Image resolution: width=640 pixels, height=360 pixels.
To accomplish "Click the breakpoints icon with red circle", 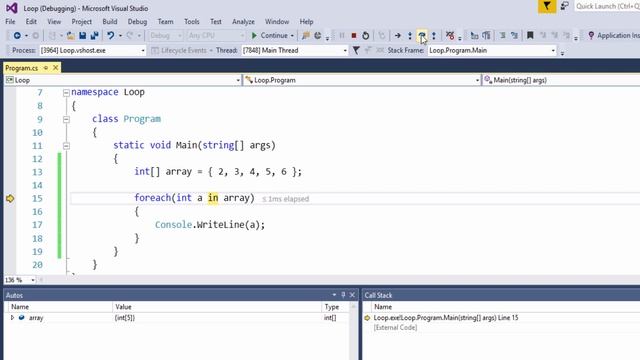I will [x=450, y=36].
